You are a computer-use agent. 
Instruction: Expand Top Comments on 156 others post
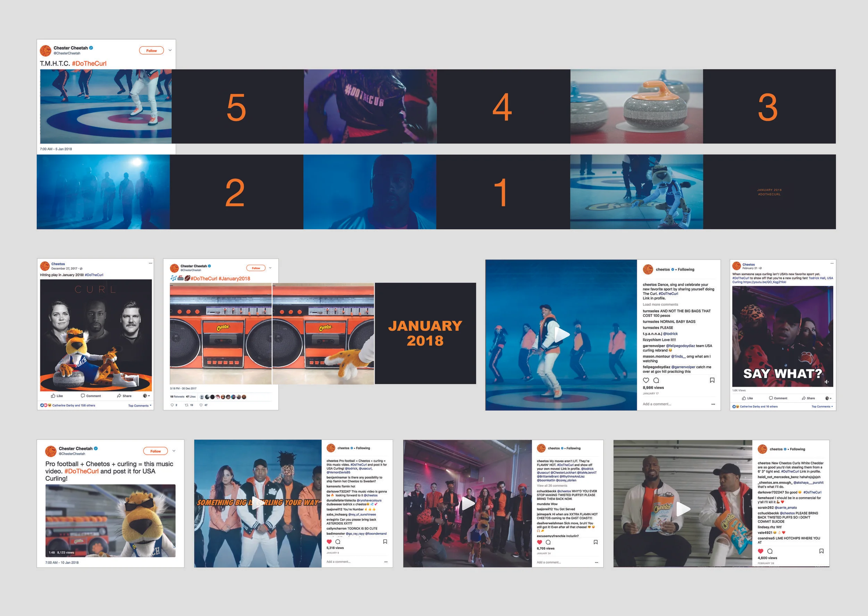click(x=140, y=405)
